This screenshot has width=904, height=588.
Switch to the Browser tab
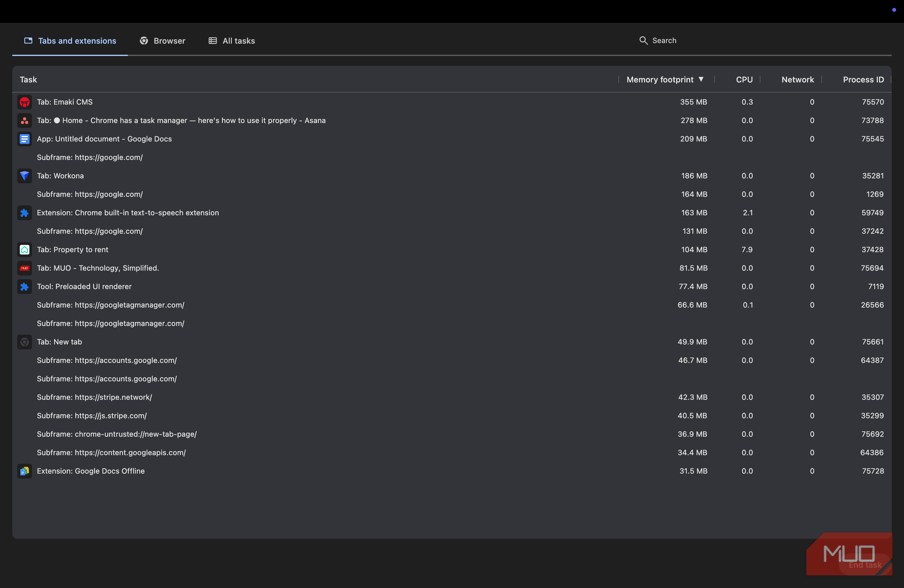point(163,41)
